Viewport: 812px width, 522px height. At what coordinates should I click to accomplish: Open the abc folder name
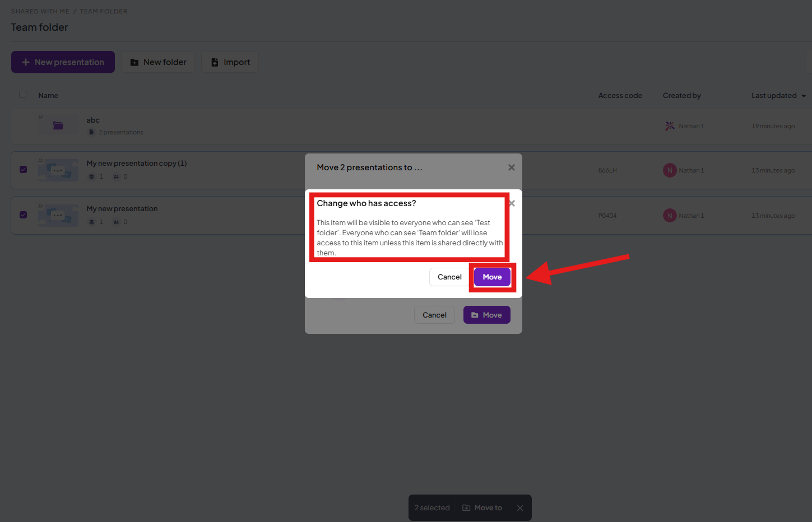(x=93, y=120)
